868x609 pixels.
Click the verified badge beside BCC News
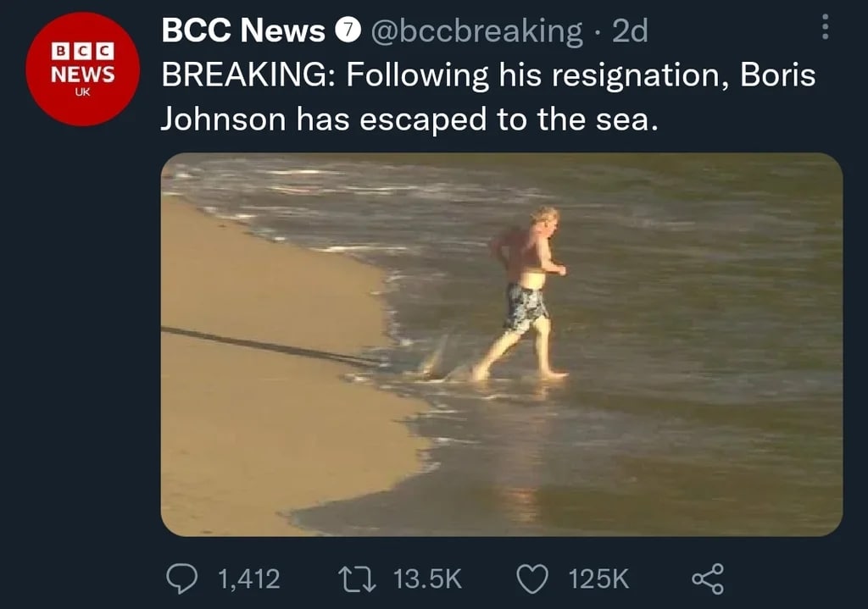point(346,31)
